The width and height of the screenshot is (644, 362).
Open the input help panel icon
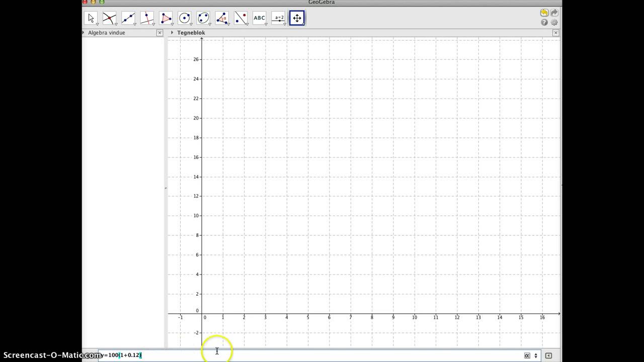548,355
